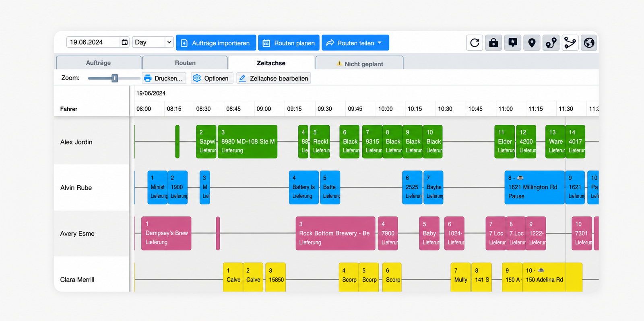
Task: Click the route waypoints icon
Action: tap(551, 43)
